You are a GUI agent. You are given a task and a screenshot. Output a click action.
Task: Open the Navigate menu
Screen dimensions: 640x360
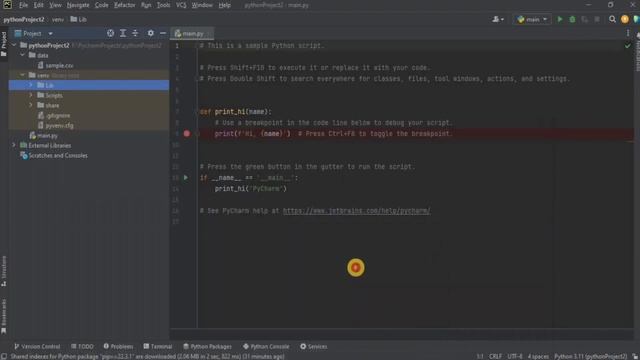(78, 5)
